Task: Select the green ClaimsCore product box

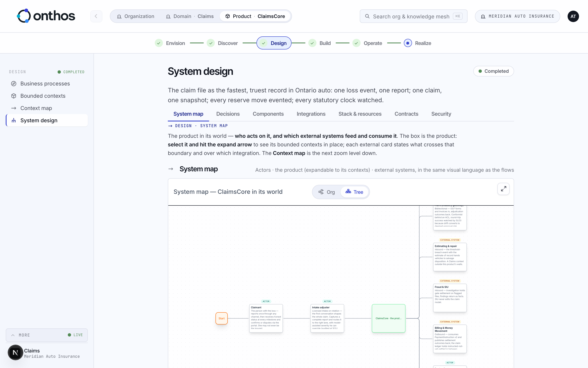Action: click(x=388, y=318)
